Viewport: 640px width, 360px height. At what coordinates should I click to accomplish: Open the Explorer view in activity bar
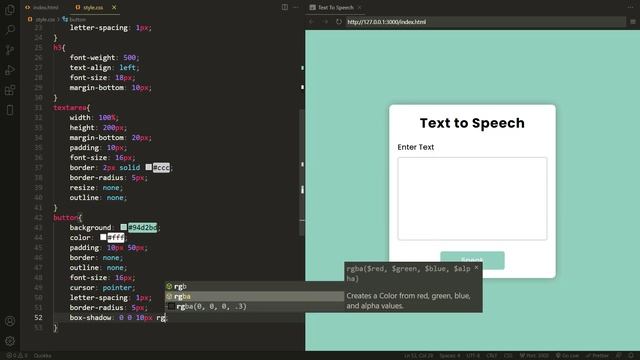tap(10, 9)
